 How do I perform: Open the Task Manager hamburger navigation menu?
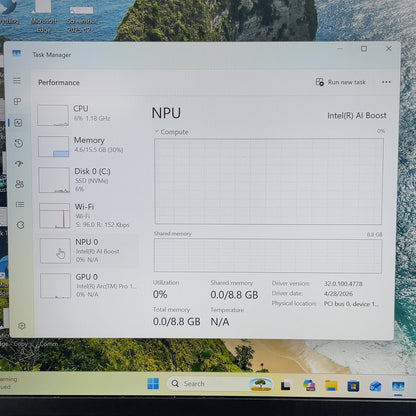click(17, 81)
